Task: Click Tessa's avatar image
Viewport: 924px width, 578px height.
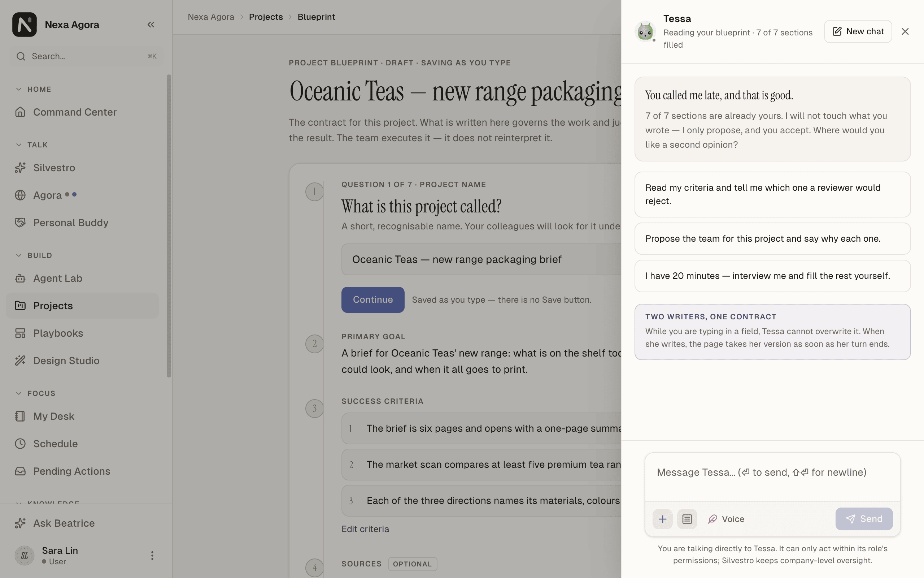Action: [645, 32]
